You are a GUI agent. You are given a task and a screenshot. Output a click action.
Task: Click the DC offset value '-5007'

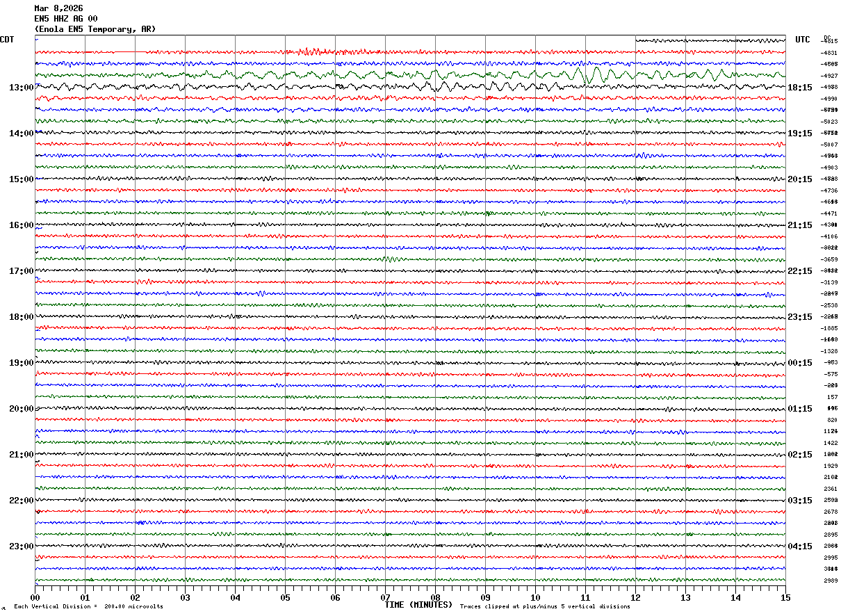[x=829, y=145]
